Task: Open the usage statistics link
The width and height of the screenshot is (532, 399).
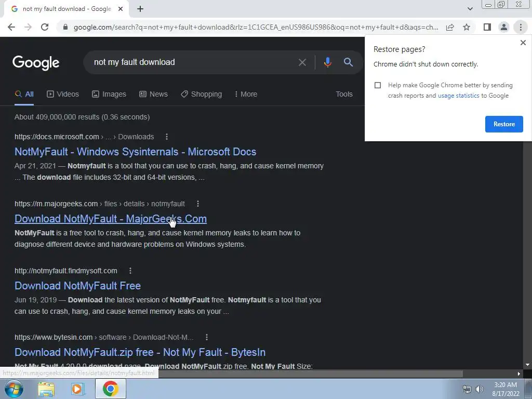Action: [458, 96]
